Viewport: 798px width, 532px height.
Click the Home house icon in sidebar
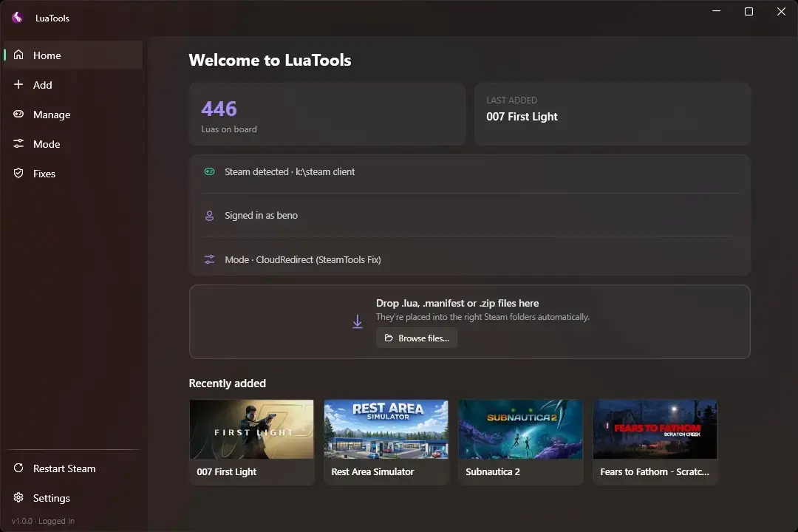[18, 55]
